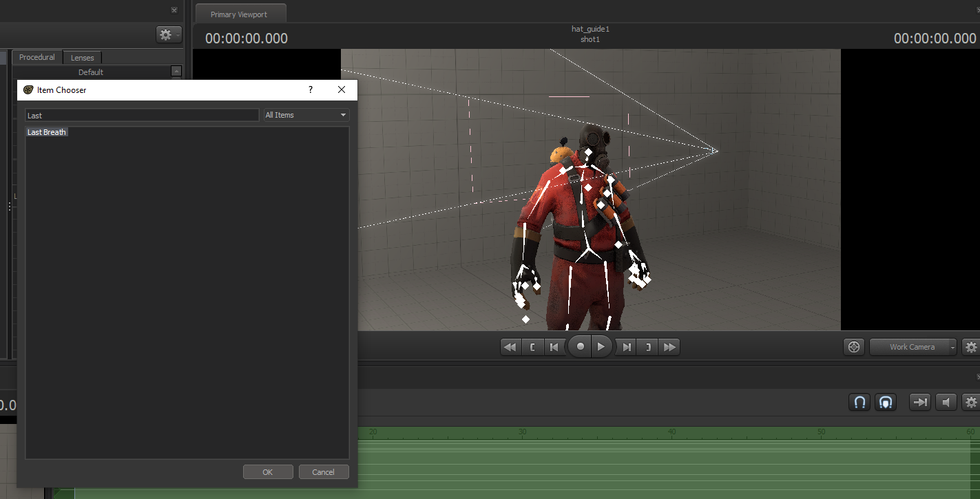Click the timeline ruler at frame 20
The height and width of the screenshot is (499, 980).
pyautogui.click(x=373, y=432)
